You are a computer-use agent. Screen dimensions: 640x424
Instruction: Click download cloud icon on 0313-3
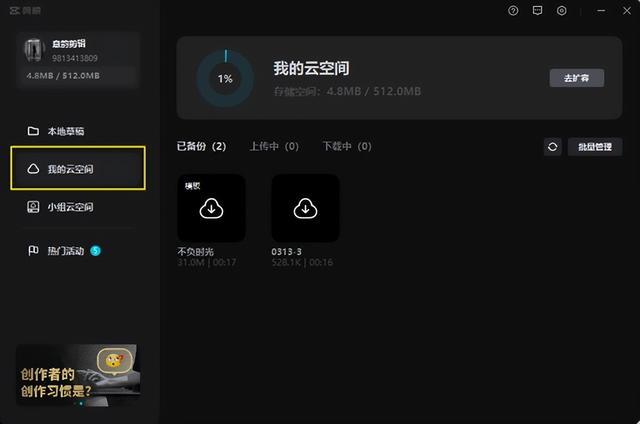pyautogui.click(x=305, y=209)
